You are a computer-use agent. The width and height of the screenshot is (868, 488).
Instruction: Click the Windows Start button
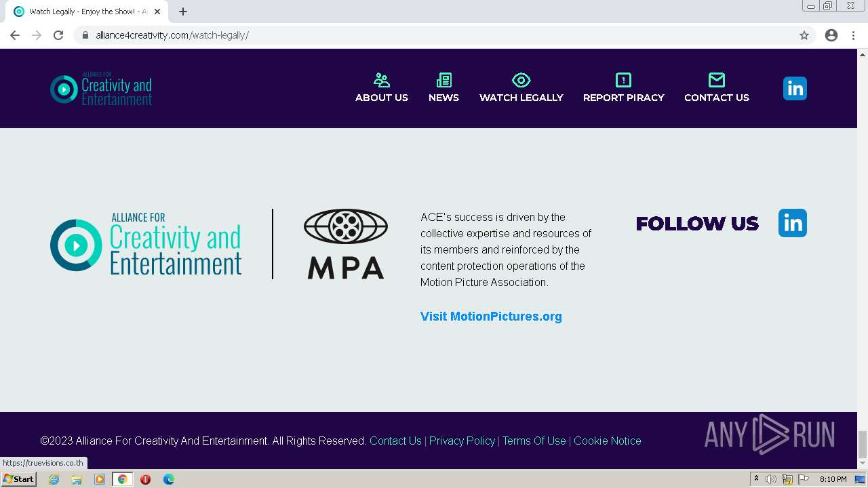point(18,479)
